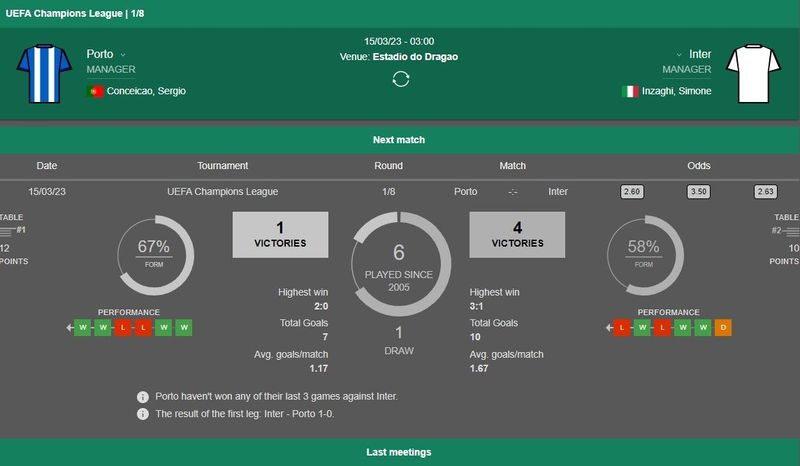800x466 pixels.
Task: Open the Last meetings section
Action: [x=400, y=452]
